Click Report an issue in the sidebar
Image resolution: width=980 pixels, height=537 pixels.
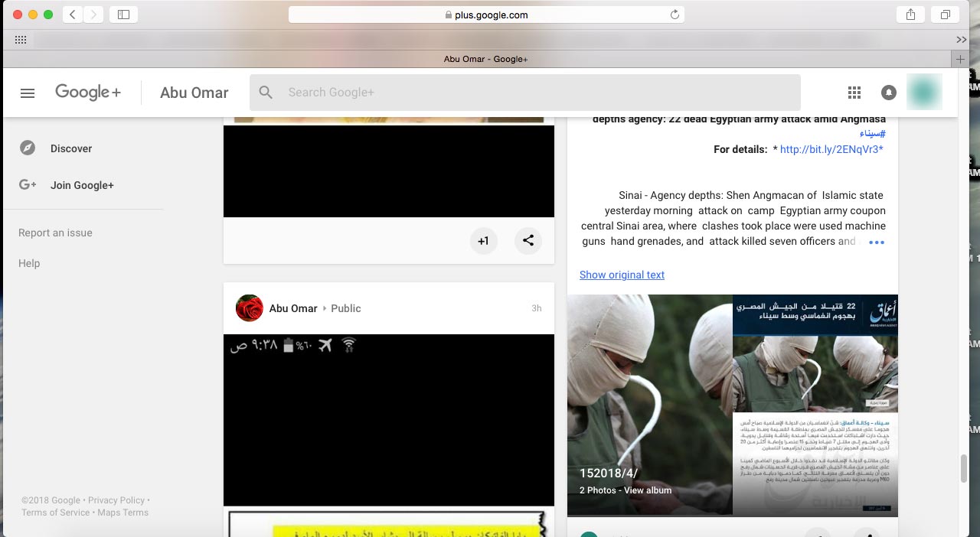click(x=55, y=233)
